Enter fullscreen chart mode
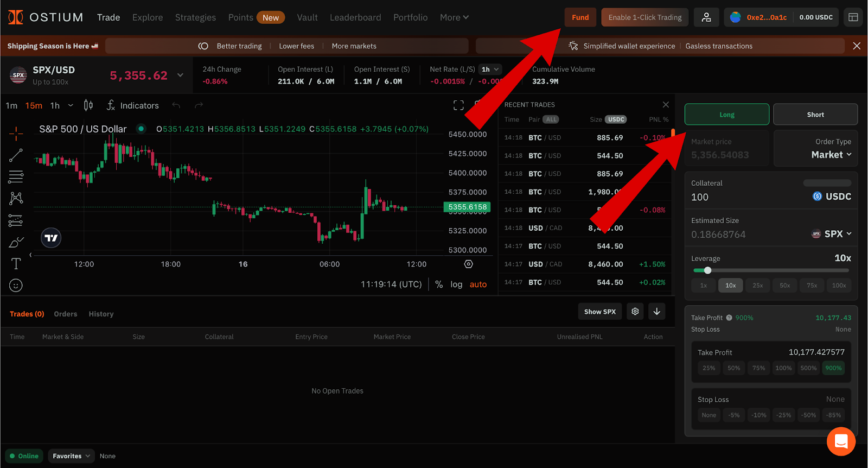Viewport: 868px width, 468px height. pyautogui.click(x=458, y=105)
